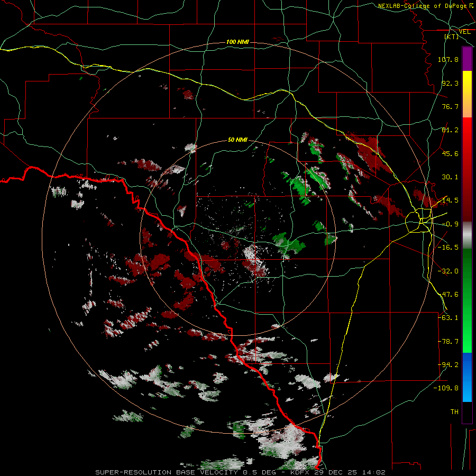
Task: Select the -94.2 scale value
Action: click(448, 365)
